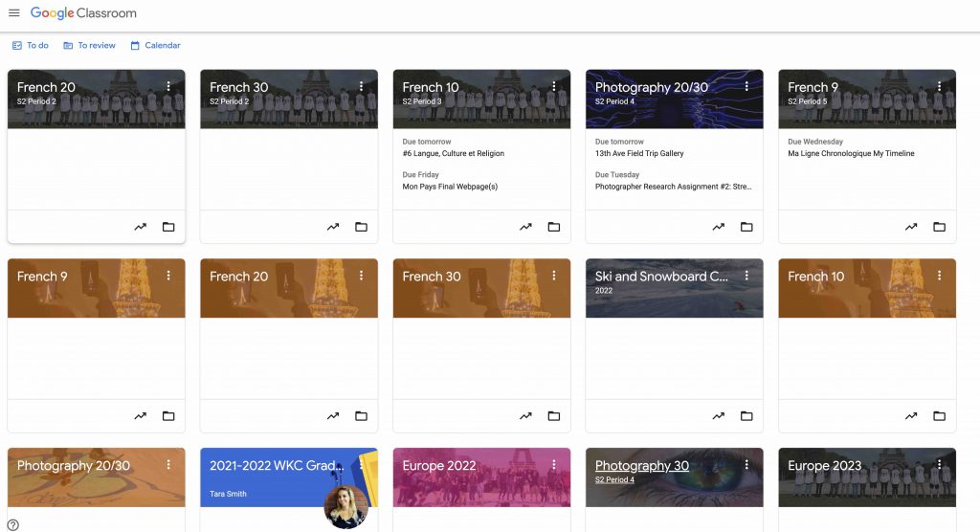Open assignment '13th Ave Field Trip Gallery'
This screenshot has height=532, width=980.
639,153
